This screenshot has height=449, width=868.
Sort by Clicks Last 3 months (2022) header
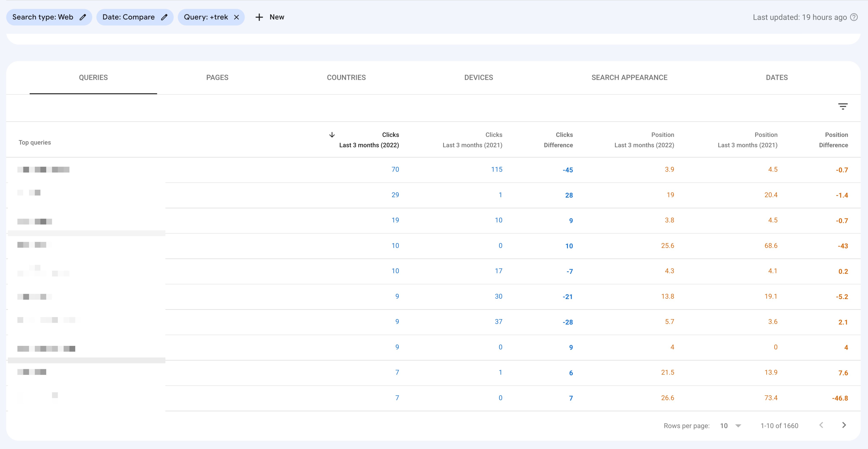(x=369, y=140)
